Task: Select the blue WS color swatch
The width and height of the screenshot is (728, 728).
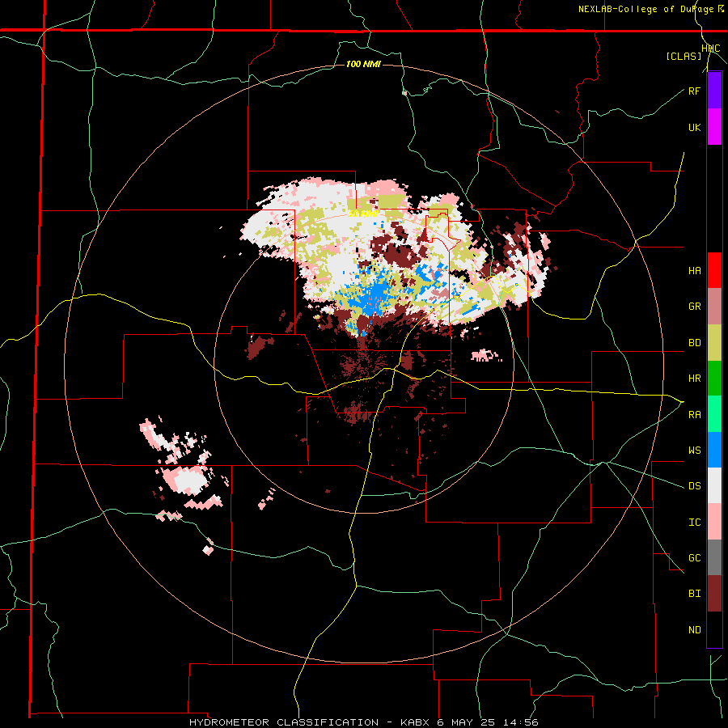Action: point(714,450)
